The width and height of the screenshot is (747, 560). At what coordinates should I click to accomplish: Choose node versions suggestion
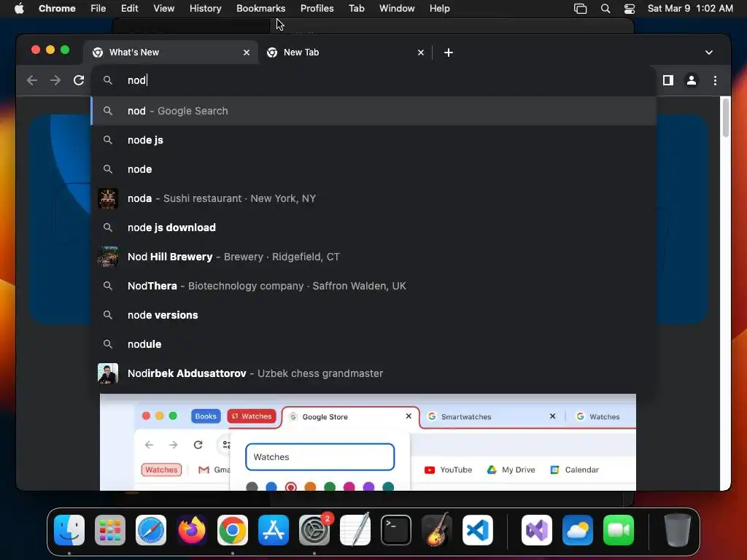pyautogui.click(x=374, y=315)
